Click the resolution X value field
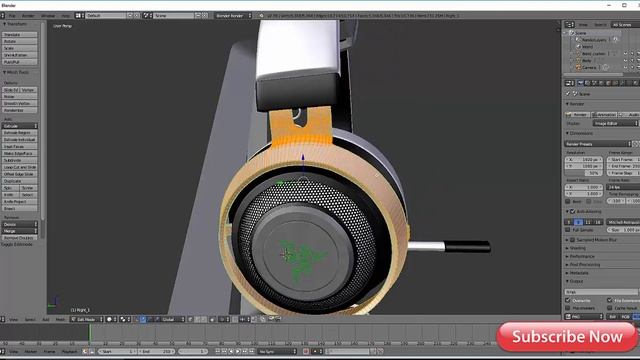 (x=584, y=160)
